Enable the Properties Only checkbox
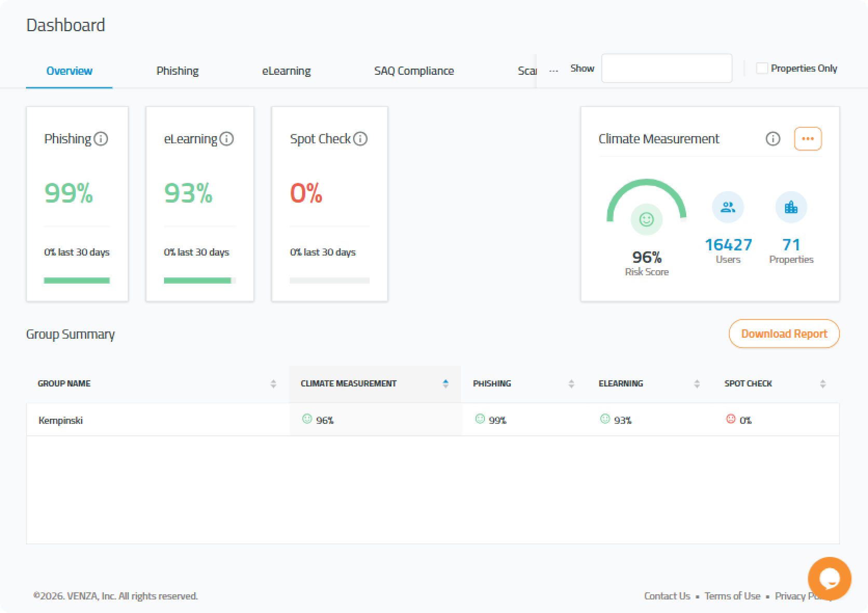 762,68
